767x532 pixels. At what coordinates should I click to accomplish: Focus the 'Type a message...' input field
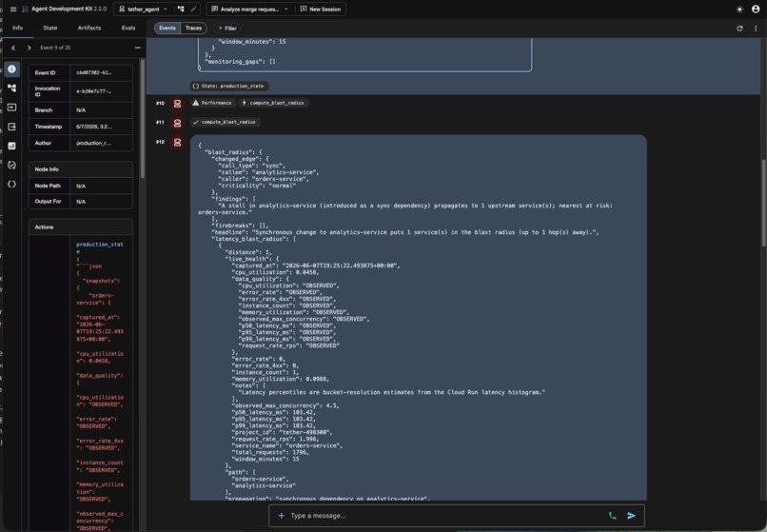pyautogui.click(x=445, y=516)
